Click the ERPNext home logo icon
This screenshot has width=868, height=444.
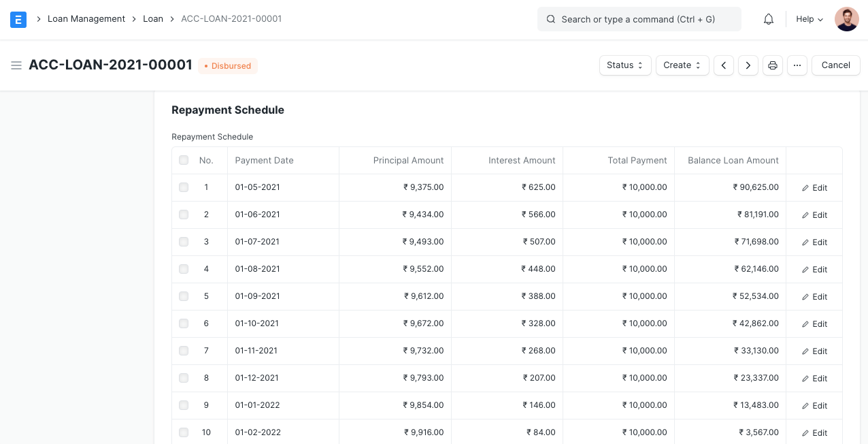(18, 19)
